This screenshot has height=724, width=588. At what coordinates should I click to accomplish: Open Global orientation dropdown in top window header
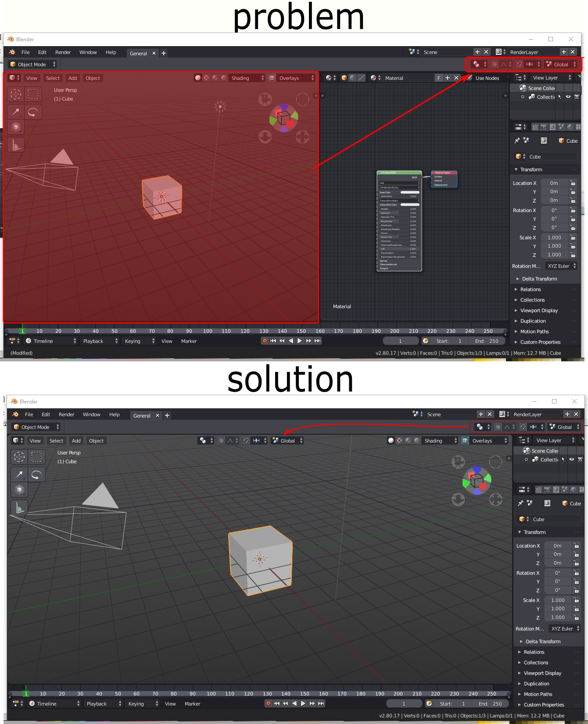[x=561, y=65]
